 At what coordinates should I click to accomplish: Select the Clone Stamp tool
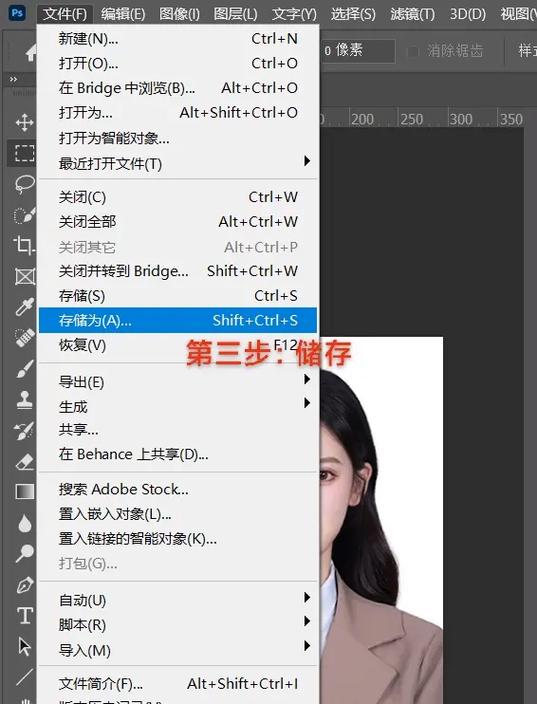24,399
